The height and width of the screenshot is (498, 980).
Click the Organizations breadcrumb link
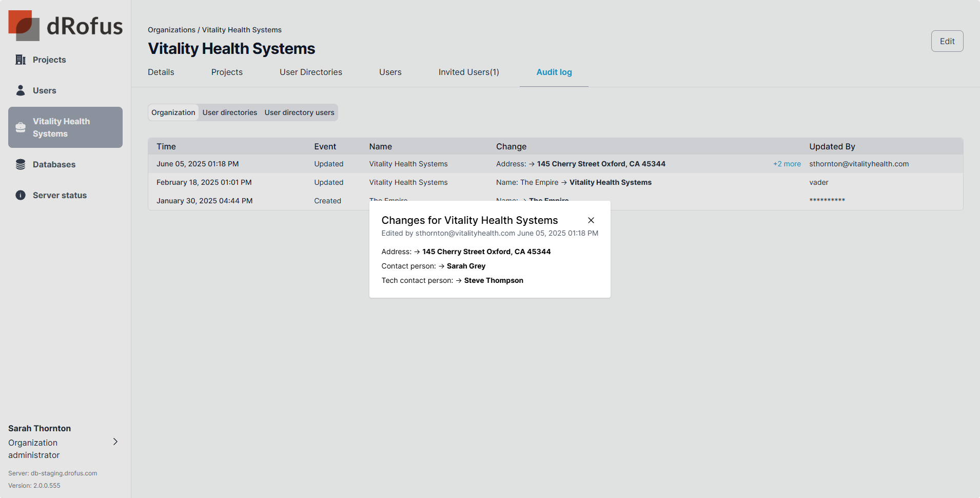[x=171, y=30]
